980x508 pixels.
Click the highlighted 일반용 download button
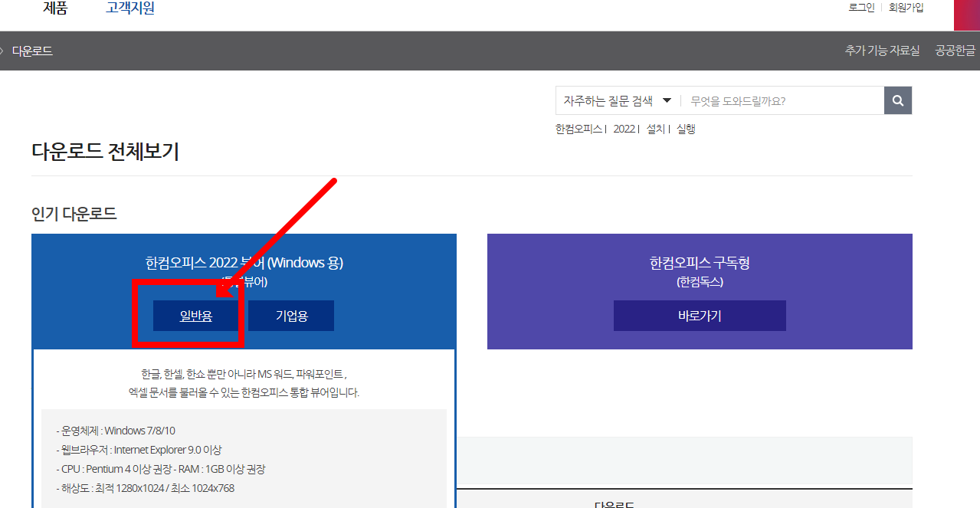(195, 315)
